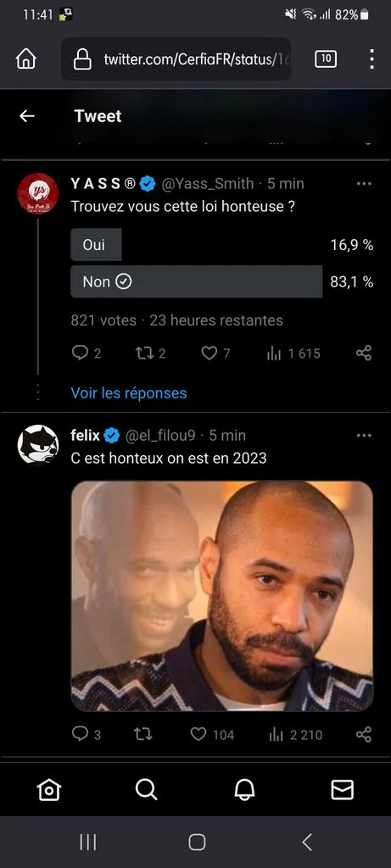Tap the twitter.com URL address bar

pos(176,58)
